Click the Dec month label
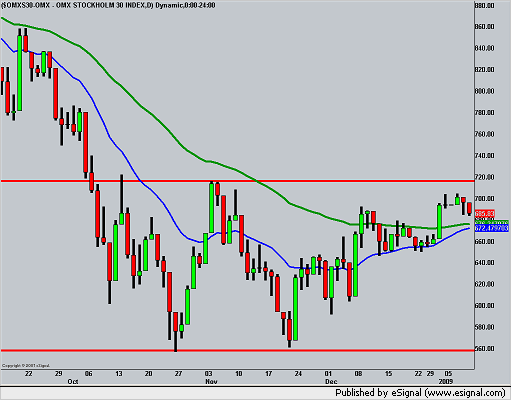Image resolution: width=511 pixels, height=400 pixels. tap(331, 381)
